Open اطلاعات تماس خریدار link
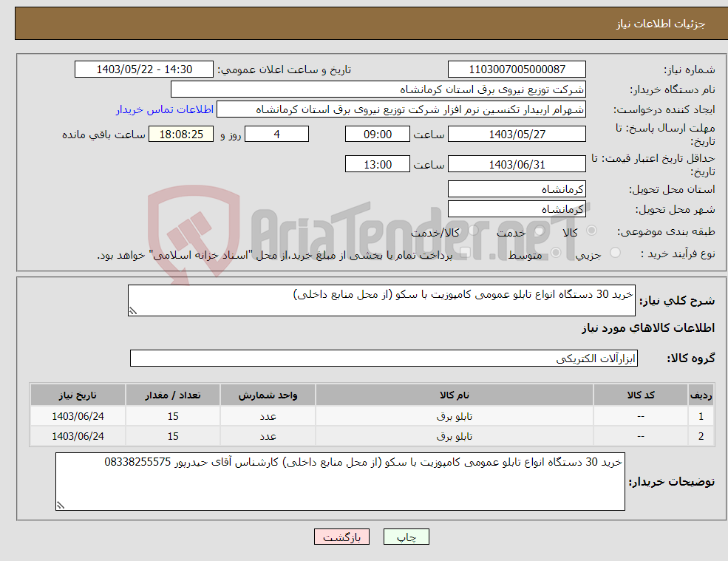Image resolution: width=728 pixels, height=561 pixels. [x=164, y=109]
